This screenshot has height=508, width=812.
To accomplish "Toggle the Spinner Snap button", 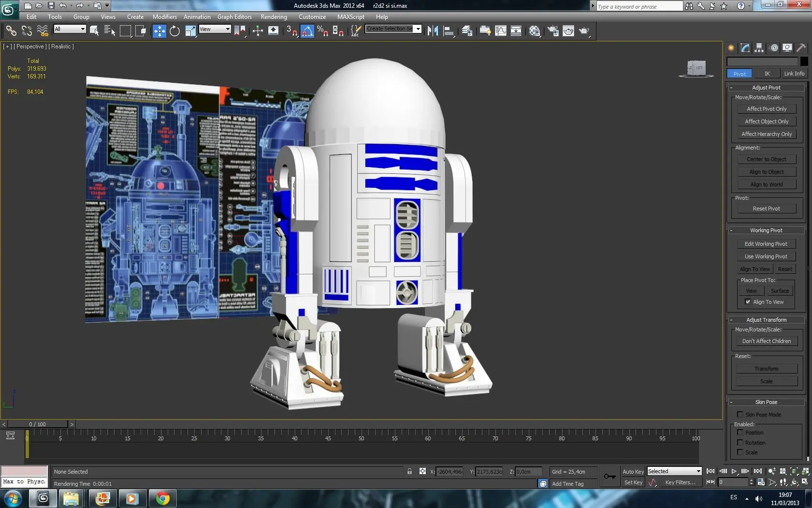I will 338,31.
